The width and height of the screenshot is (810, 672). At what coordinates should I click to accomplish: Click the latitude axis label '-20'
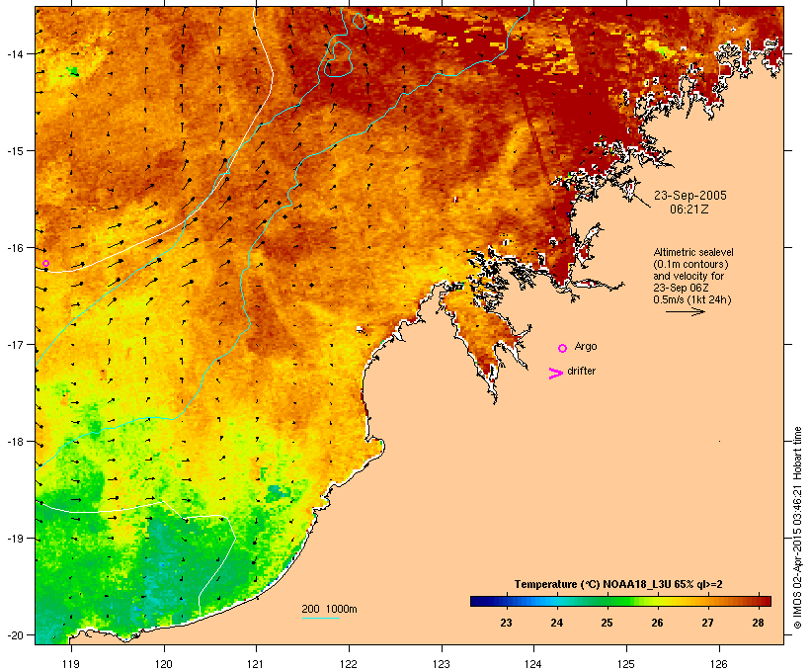click(14, 635)
